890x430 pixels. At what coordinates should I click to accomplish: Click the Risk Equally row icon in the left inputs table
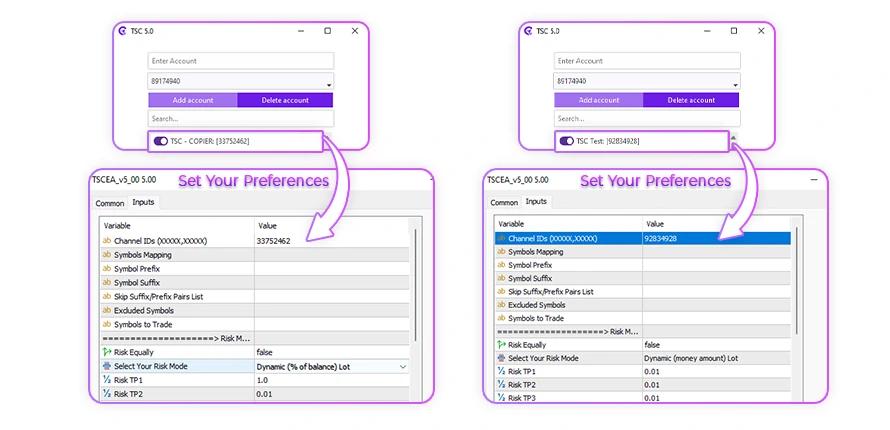point(107,352)
